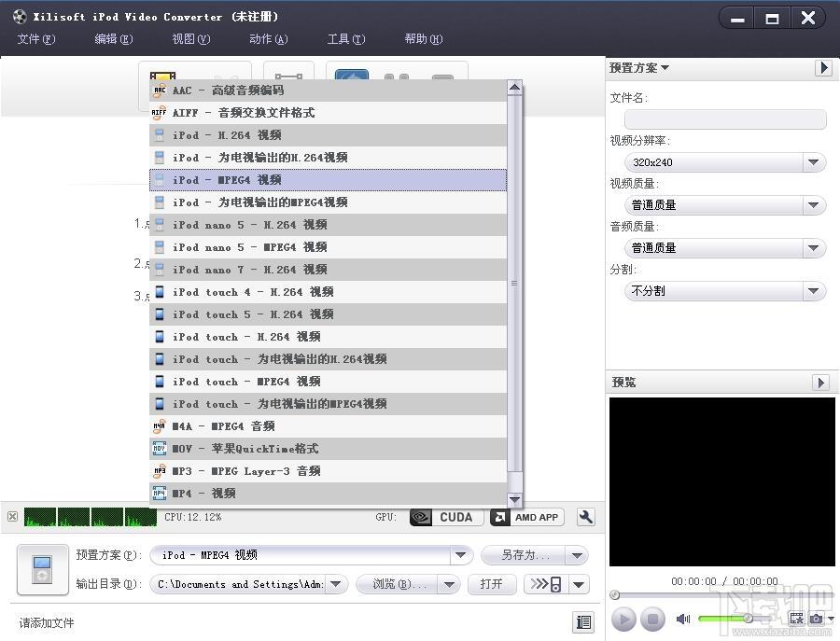Open the 分割 不分割 dropdown
Image resolution: width=840 pixels, height=641 pixels.
tap(725, 291)
